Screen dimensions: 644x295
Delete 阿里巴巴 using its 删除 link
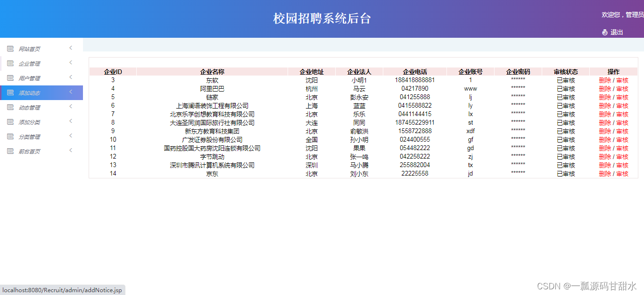coord(605,89)
